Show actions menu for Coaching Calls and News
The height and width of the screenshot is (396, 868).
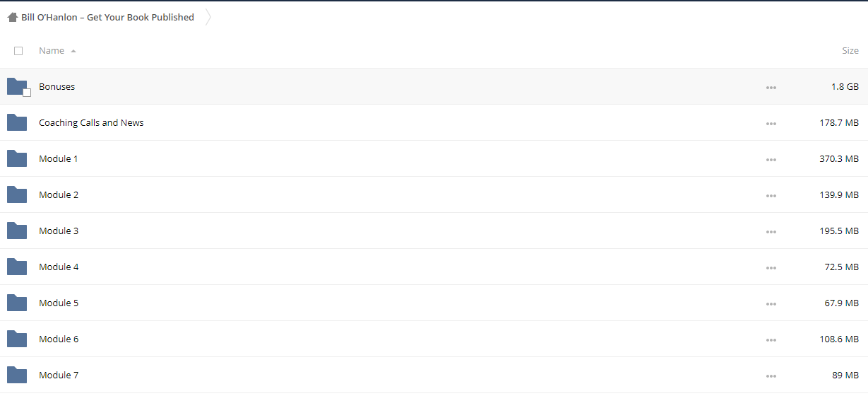771,124
